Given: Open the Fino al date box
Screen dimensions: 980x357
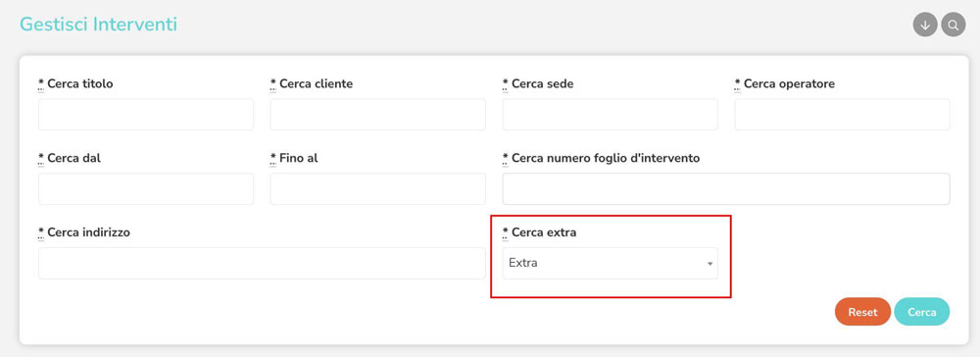Looking at the screenshot, I should [x=377, y=189].
